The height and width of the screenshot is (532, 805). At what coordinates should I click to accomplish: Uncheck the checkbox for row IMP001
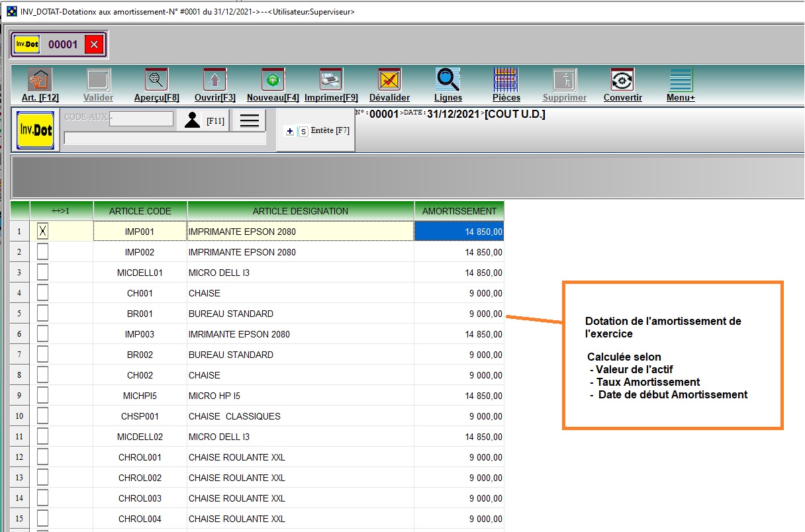click(42, 231)
